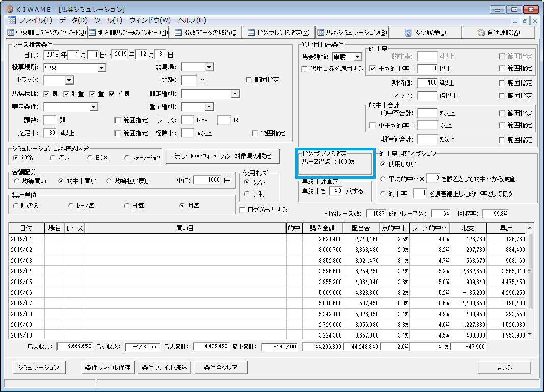The height and width of the screenshot is (392, 544).
Task: Open the ツール menu
Action: click(108, 20)
